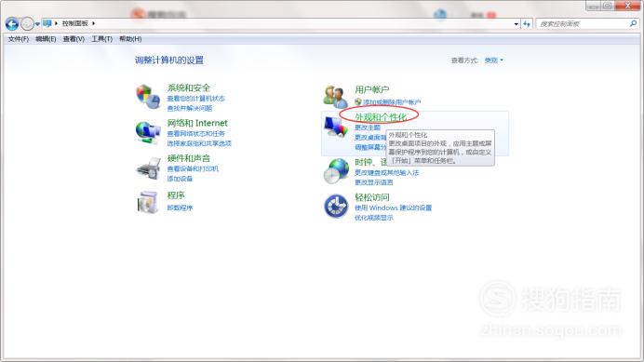The image size is (644, 362).
Task: Expand the arrow after 控制面板 breadcrumb
Action: (94, 23)
